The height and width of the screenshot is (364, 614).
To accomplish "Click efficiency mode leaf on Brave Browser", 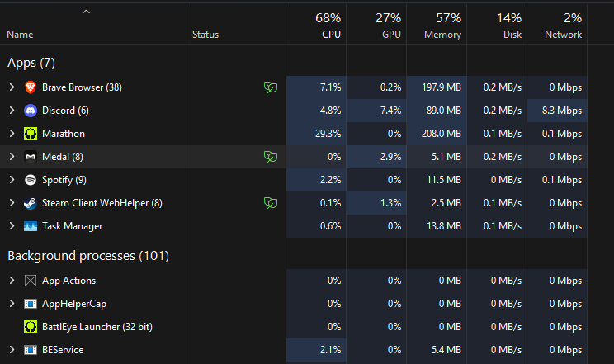I will (269, 87).
